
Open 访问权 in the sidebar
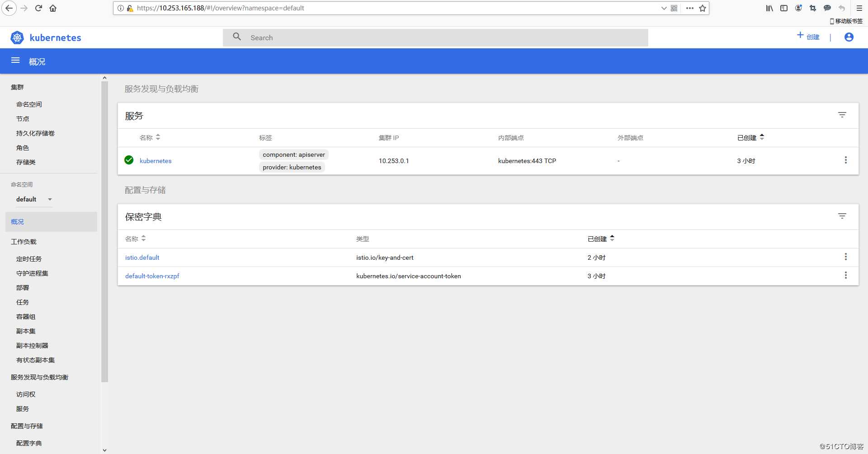pos(26,394)
